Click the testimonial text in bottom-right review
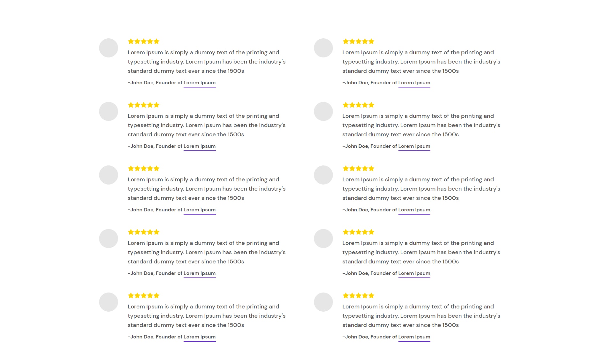This screenshot has width=613, height=364. point(421,316)
